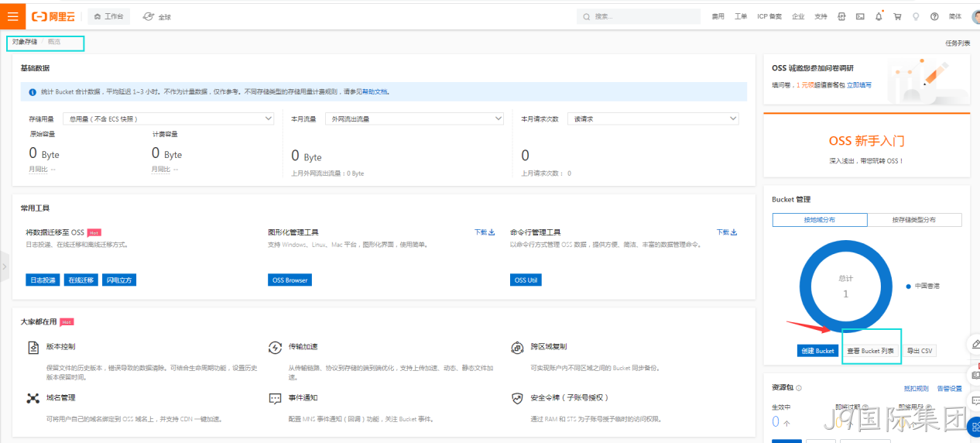This screenshot has height=443, width=980.
Task: Open the 全球 region selector
Action: (x=157, y=16)
